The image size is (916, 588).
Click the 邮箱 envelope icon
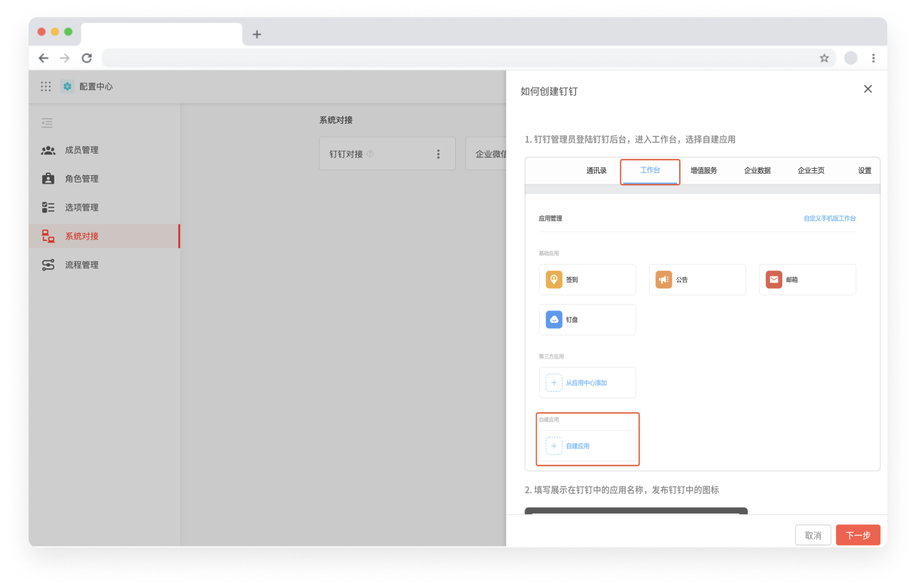pos(774,279)
